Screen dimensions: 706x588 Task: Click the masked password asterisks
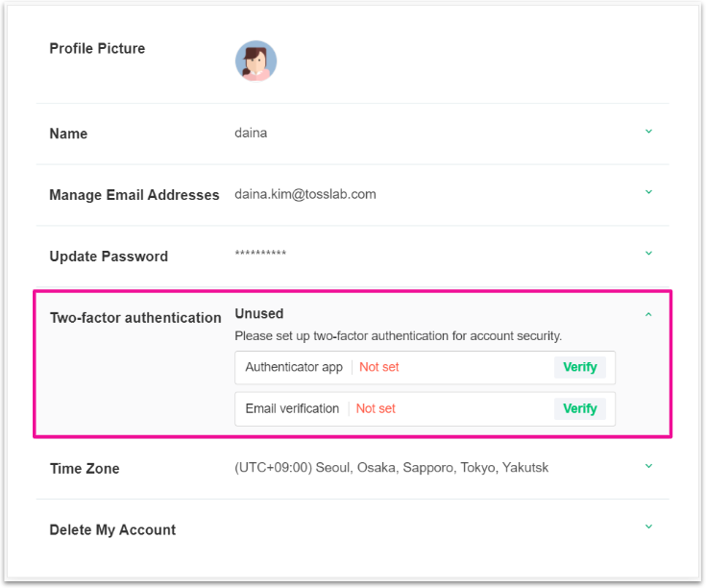coord(260,255)
